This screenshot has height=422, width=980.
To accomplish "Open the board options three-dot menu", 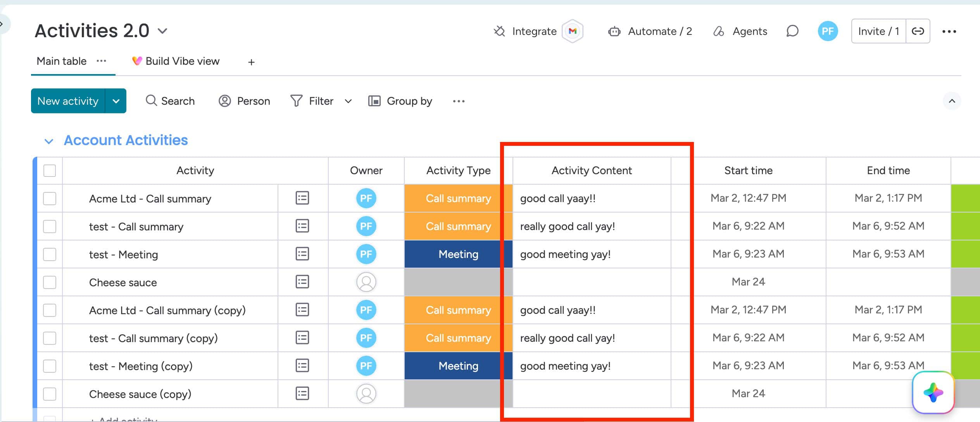I will (x=949, y=31).
